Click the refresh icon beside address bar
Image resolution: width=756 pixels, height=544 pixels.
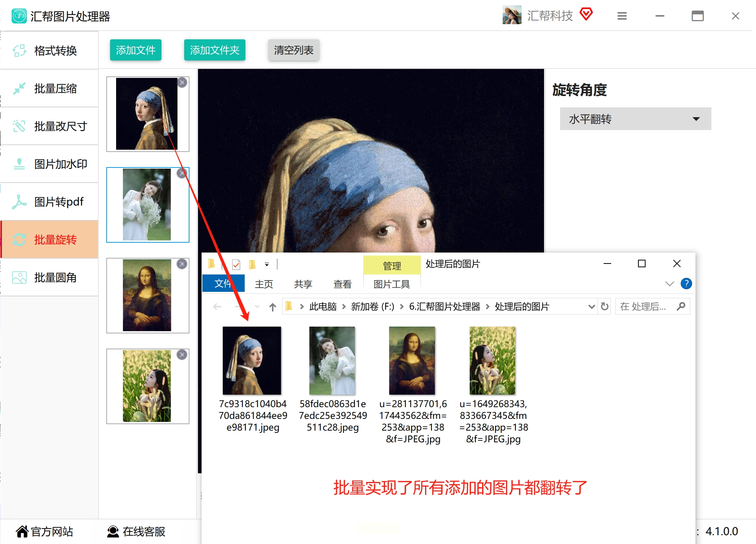[x=605, y=306]
